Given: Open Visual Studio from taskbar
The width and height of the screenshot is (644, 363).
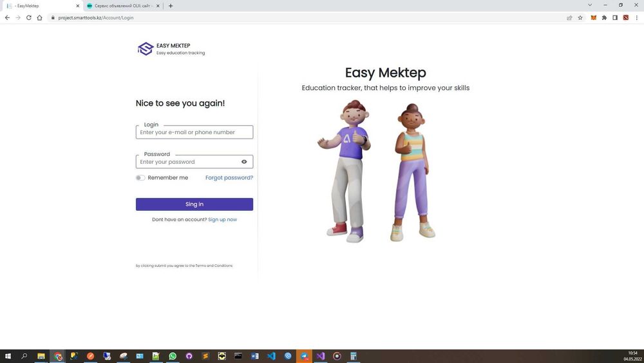Looking at the screenshot, I should tap(320, 356).
